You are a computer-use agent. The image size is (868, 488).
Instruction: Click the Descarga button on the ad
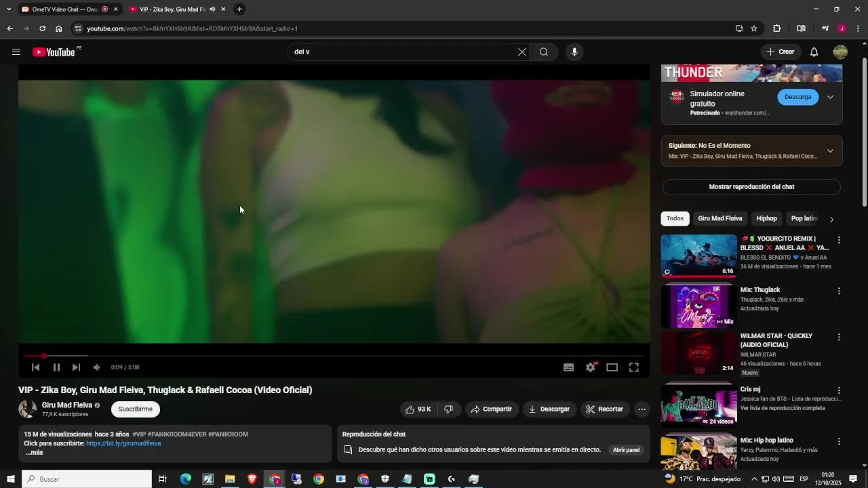pyautogui.click(x=797, y=97)
